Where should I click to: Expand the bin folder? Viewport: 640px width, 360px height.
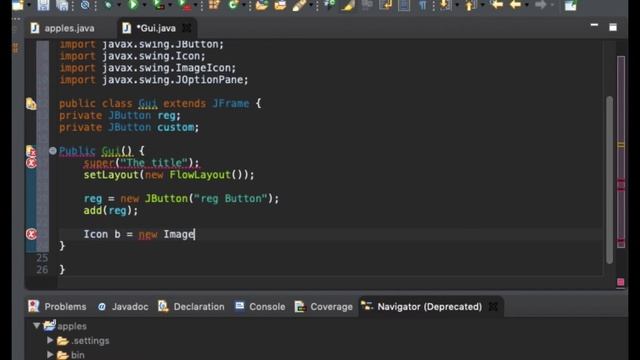50,354
